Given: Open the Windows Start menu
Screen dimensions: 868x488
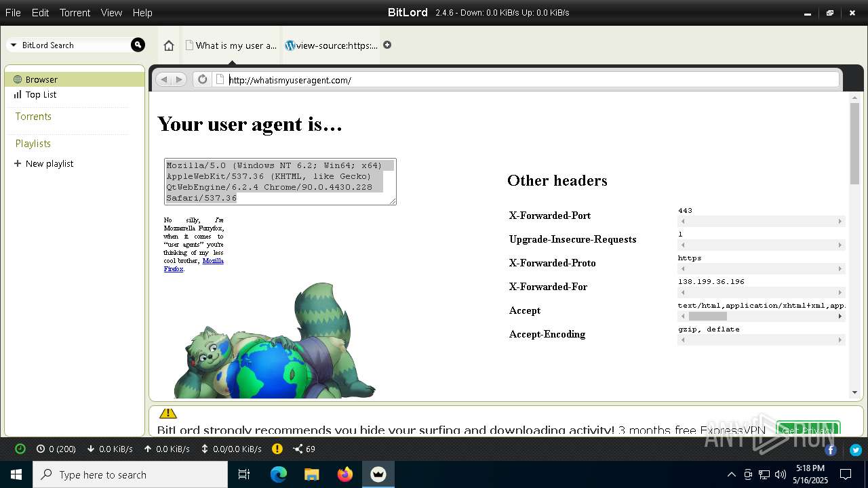Looking at the screenshot, I should (x=16, y=474).
